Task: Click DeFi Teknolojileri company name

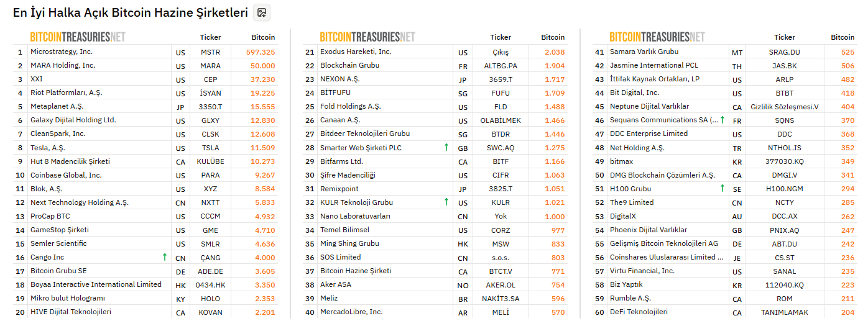Action: point(639,312)
